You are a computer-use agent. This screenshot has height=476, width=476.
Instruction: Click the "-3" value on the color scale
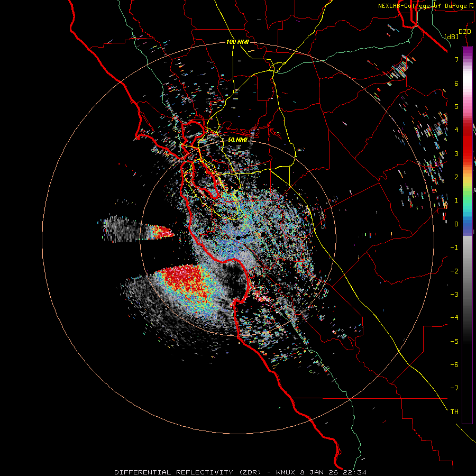454,295
